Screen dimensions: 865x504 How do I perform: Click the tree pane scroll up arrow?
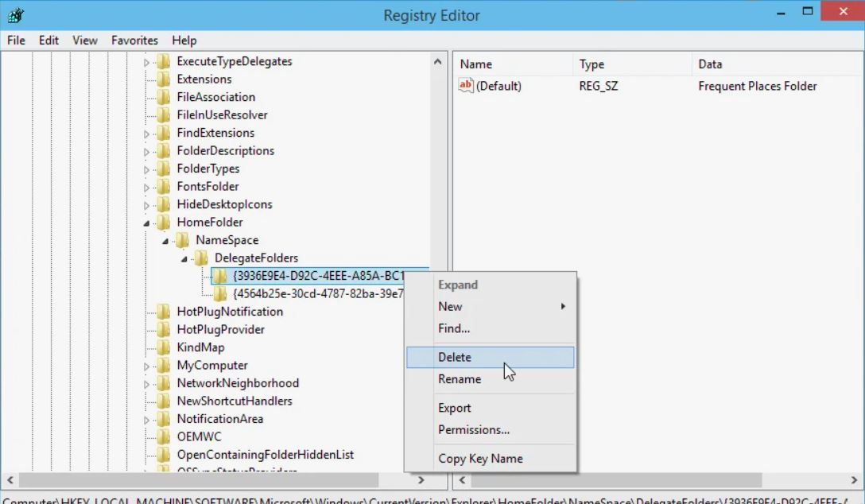click(437, 62)
